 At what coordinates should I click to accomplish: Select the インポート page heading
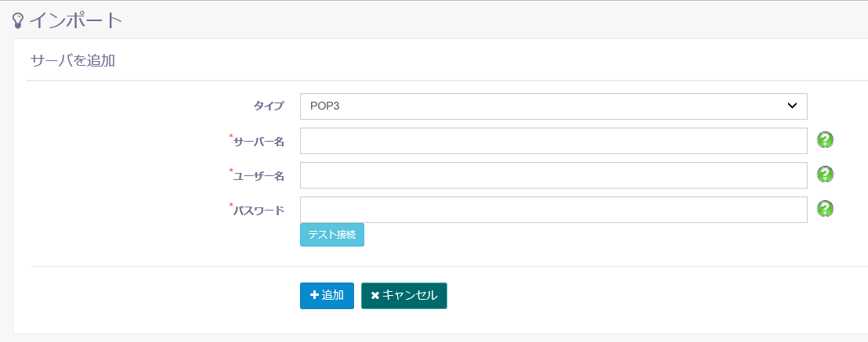tap(75, 21)
